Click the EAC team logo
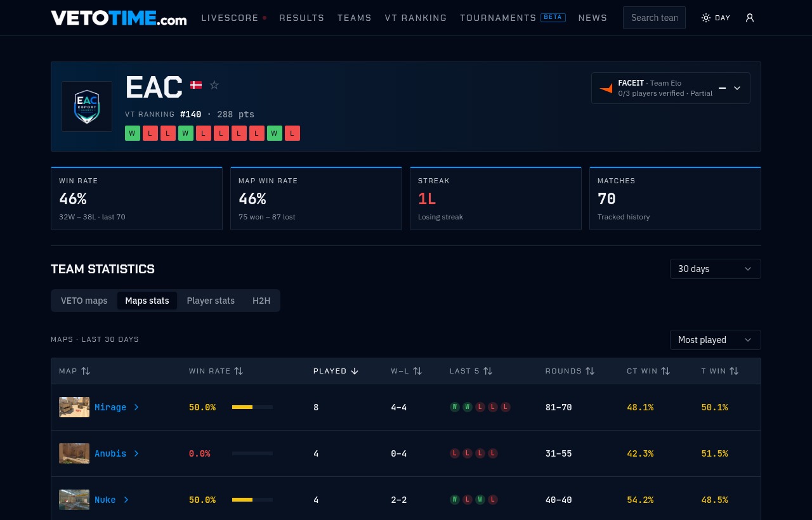The image size is (812, 520). point(87,107)
